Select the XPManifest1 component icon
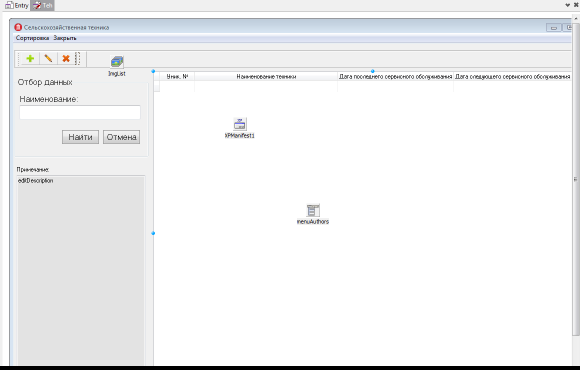Viewport: 580px width, 370px height. click(x=240, y=124)
